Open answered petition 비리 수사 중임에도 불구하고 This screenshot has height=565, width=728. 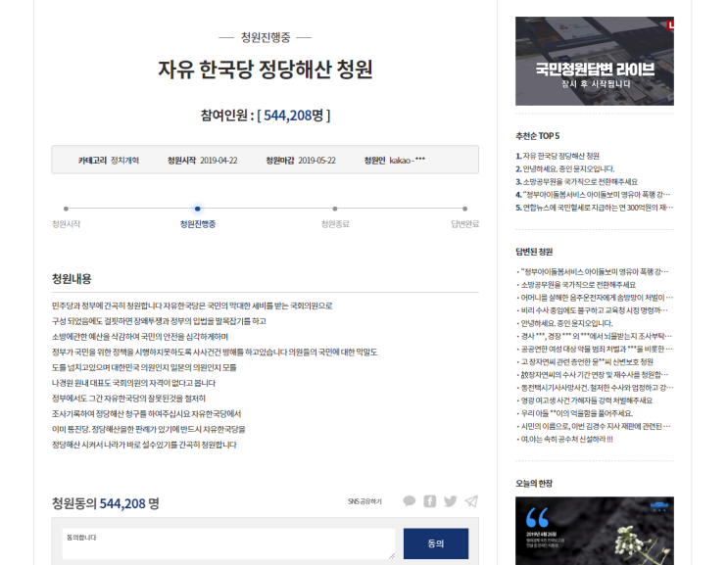[595, 310]
